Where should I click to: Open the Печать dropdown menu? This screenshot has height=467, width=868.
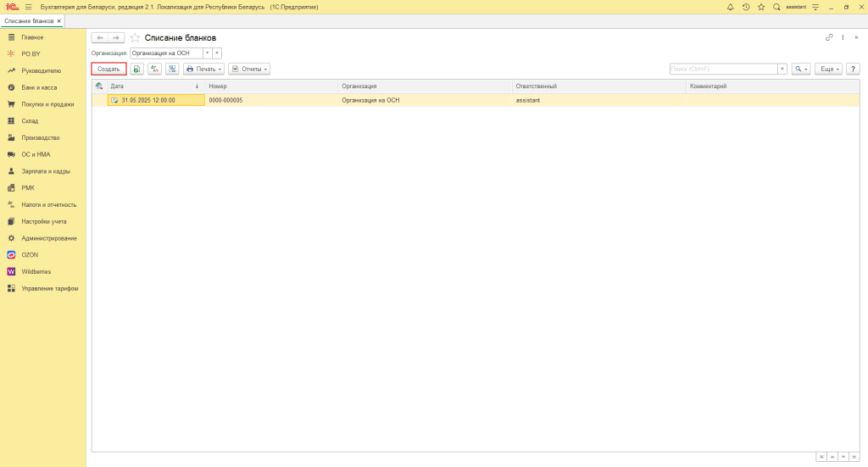tap(203, 69)
